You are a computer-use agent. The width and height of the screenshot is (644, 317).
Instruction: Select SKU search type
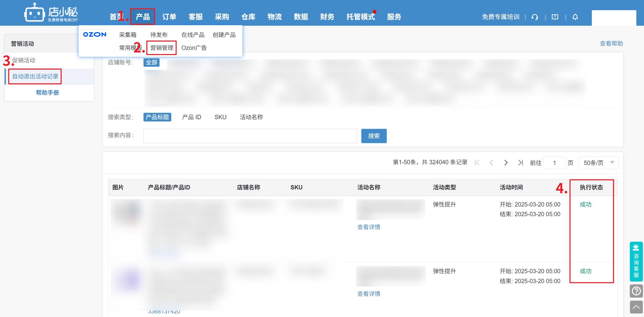pyautogui.click(x=220, y=117)
